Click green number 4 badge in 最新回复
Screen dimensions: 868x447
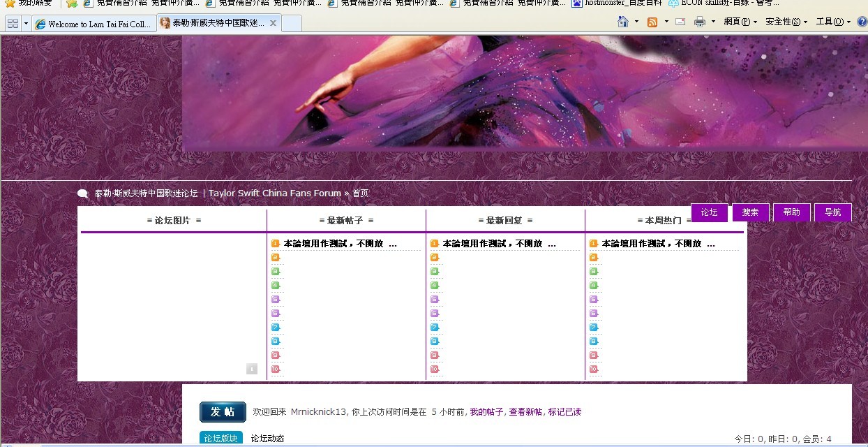[435, 286]
